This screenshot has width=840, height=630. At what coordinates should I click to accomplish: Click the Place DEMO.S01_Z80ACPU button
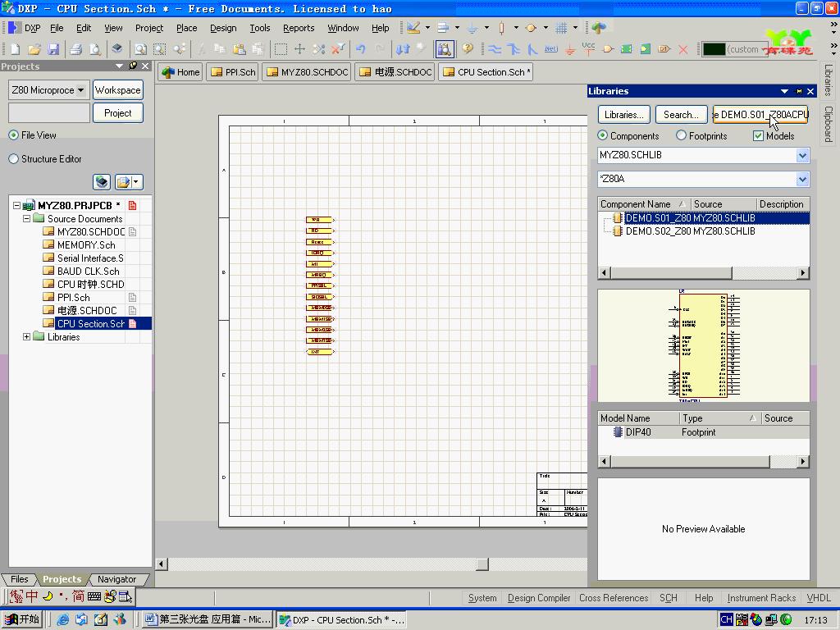click(760, 115)
